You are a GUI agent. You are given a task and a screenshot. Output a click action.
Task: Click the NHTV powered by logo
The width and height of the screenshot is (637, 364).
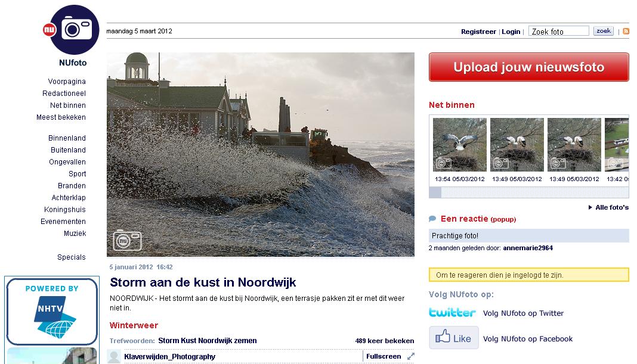tap(52, 311)
